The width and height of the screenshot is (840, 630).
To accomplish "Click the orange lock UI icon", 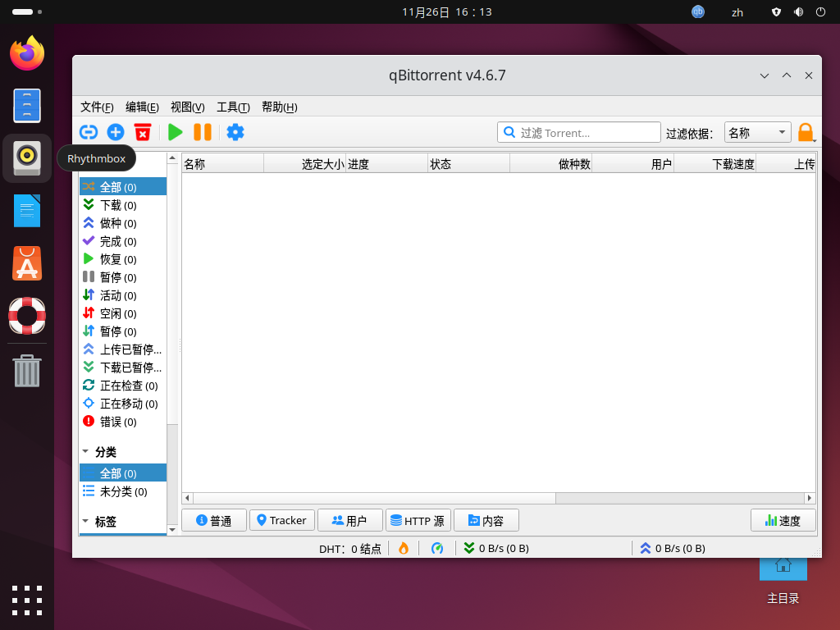I will pyautogui.click(x=805, y=133).
